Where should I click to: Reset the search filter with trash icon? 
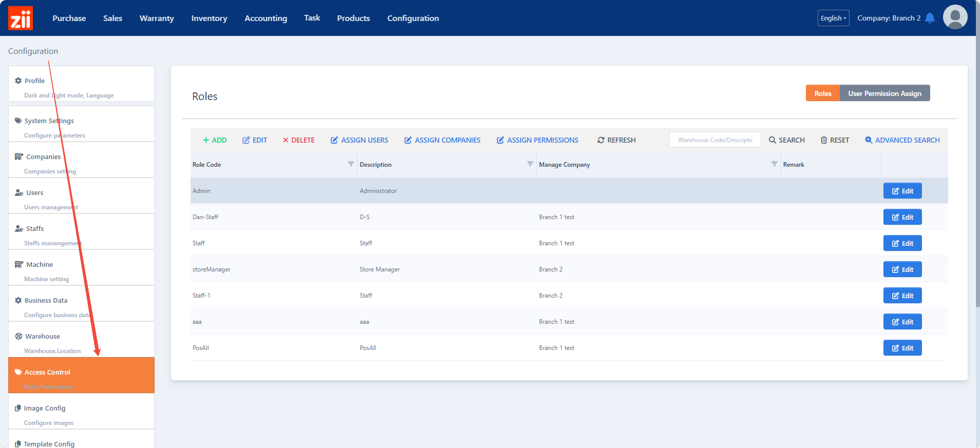835,140
